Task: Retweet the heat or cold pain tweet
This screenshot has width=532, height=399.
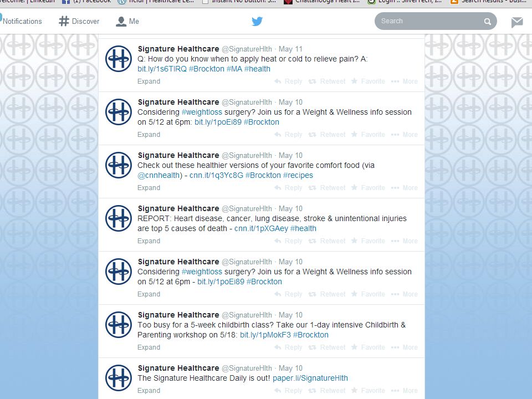Action: coord(327,81)
